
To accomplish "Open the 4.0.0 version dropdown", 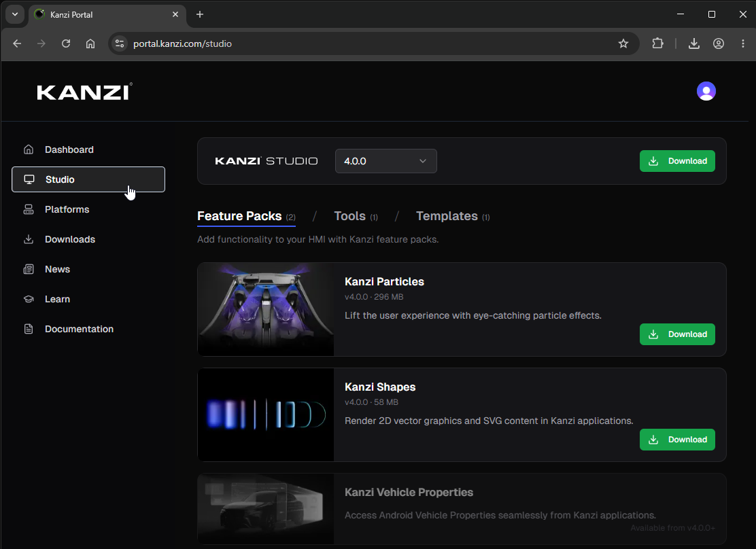I will pyautogui.click(x=385, y=161).
